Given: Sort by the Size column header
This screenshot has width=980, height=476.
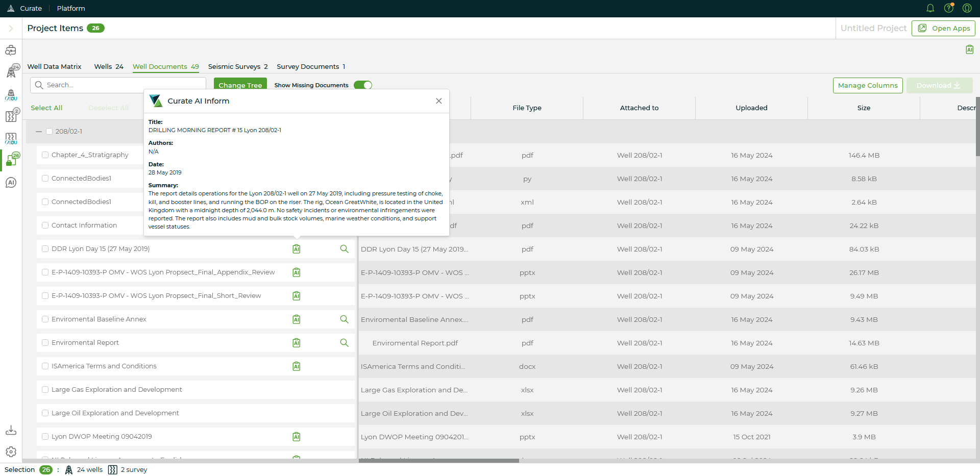Looking at the screenshot, I should pyautogui.click(x=864, y=108).
